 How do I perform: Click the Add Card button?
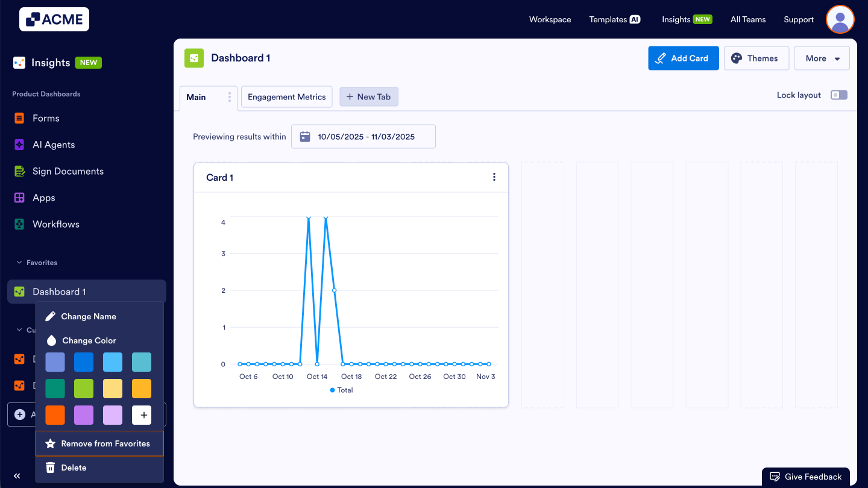click(683, 58)
